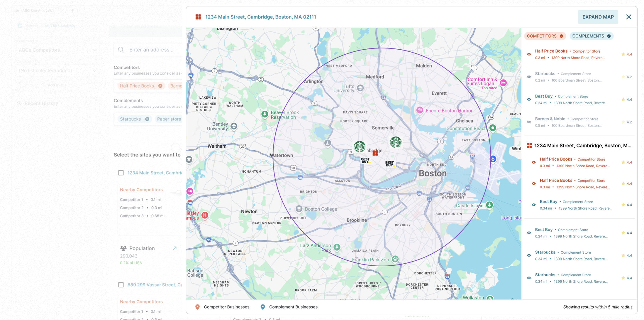Click the Starbucks marker near Somerville
The height and width of the screenshot is (320, 644).
click(x=396, y=142)
